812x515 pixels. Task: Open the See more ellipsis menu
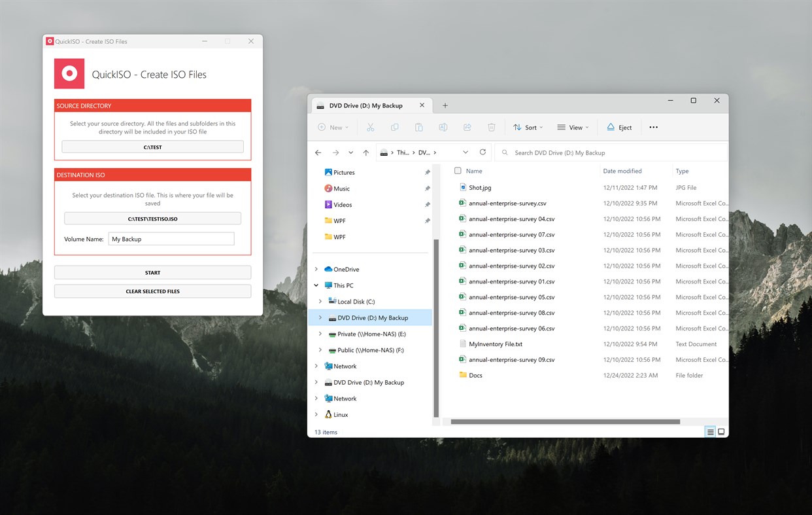click(653, 128)
